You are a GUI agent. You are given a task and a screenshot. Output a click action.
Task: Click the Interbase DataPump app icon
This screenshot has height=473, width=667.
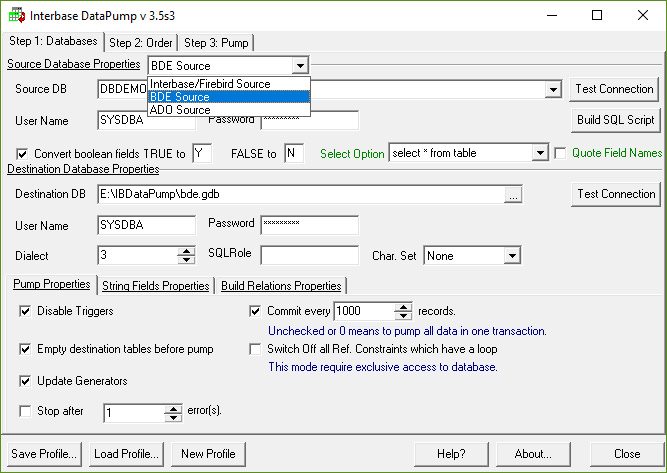(14, 15)
